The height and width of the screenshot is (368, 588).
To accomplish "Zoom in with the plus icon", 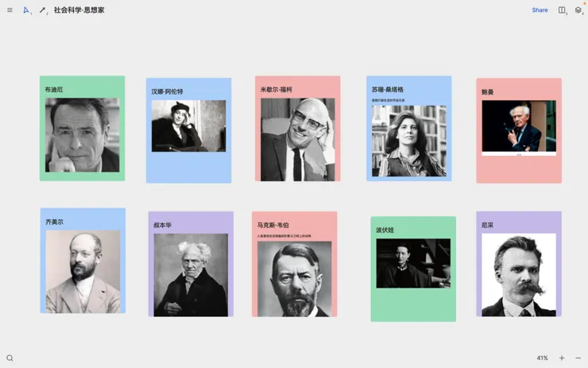I will tap(562, 358).
